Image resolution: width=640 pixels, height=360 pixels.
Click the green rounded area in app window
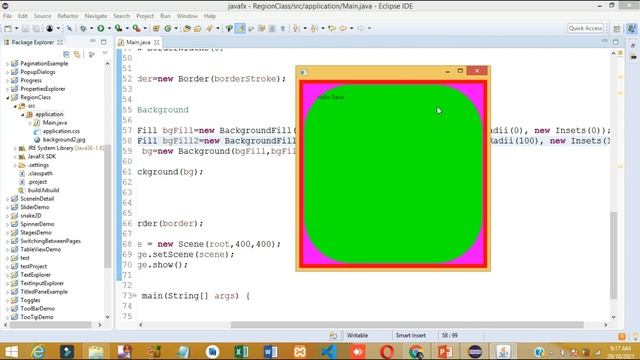[x=393, y=174]
